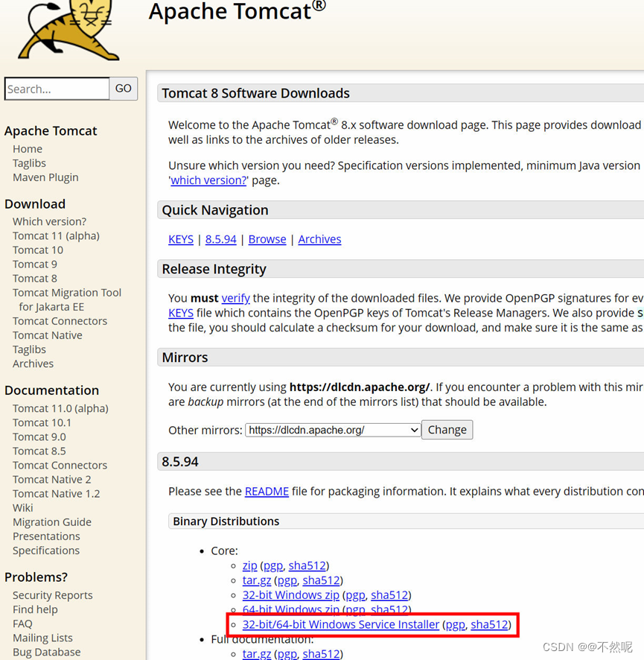Focus the Search input field
This screenshot has height=660, width=644.
57,89
